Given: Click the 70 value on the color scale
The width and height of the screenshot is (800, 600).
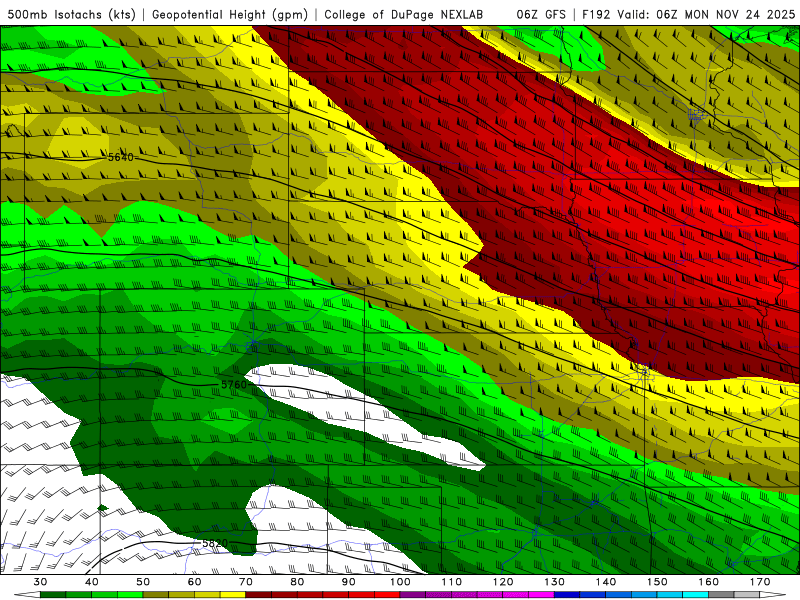Looking at the screenshot, I should point(246,582).
